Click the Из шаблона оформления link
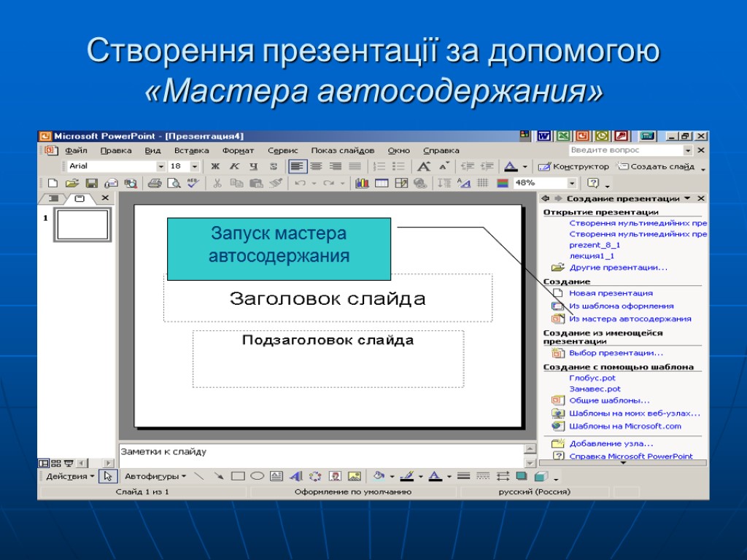The height and width of the screenshot is (560, 747). tap(622, 306)
